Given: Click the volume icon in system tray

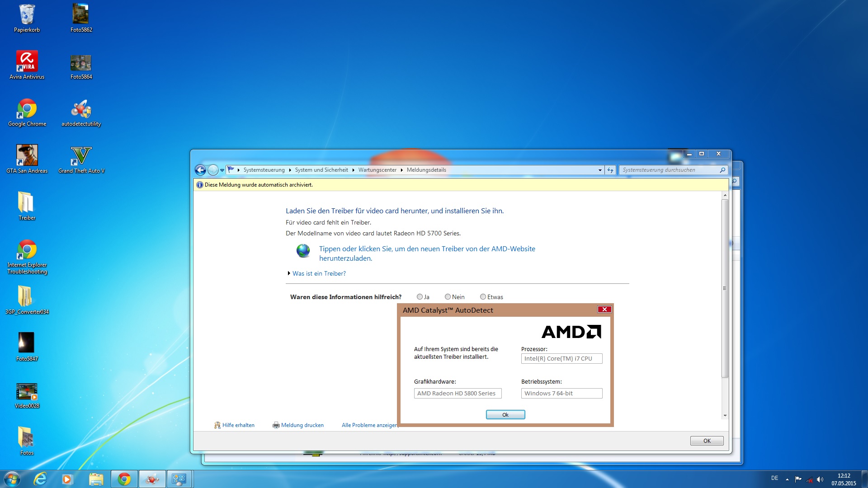Looking at the screenshot, I should tap(820, 479).
